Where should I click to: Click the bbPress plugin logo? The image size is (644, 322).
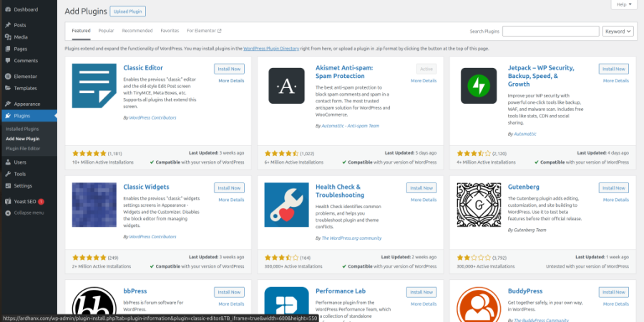click(94, 304)
